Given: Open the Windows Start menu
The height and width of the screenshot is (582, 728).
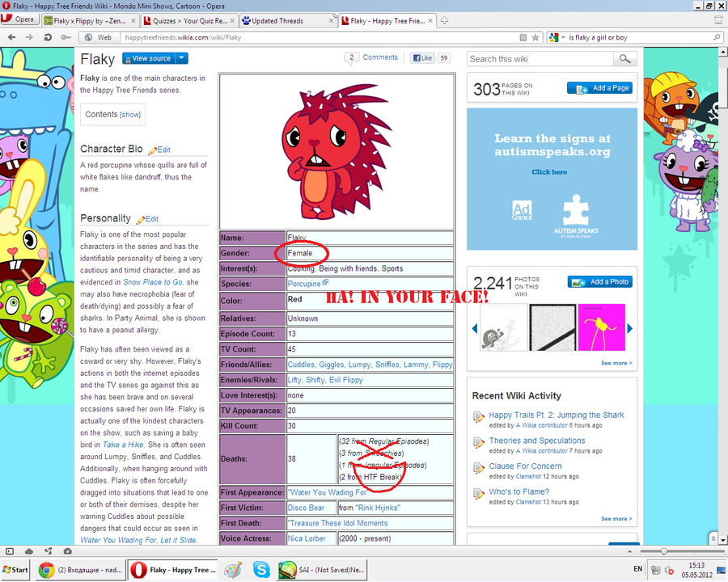Looking at the screenshot, I should click(x=15, y=570).
